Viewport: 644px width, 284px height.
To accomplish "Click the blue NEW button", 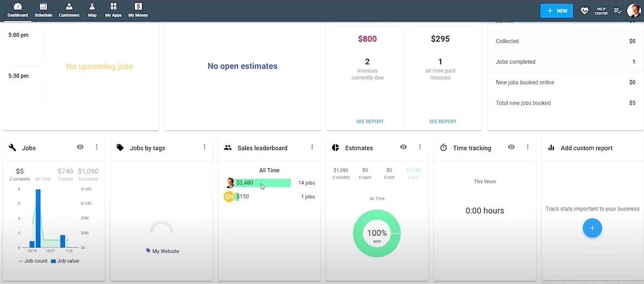I will (557, 11).
